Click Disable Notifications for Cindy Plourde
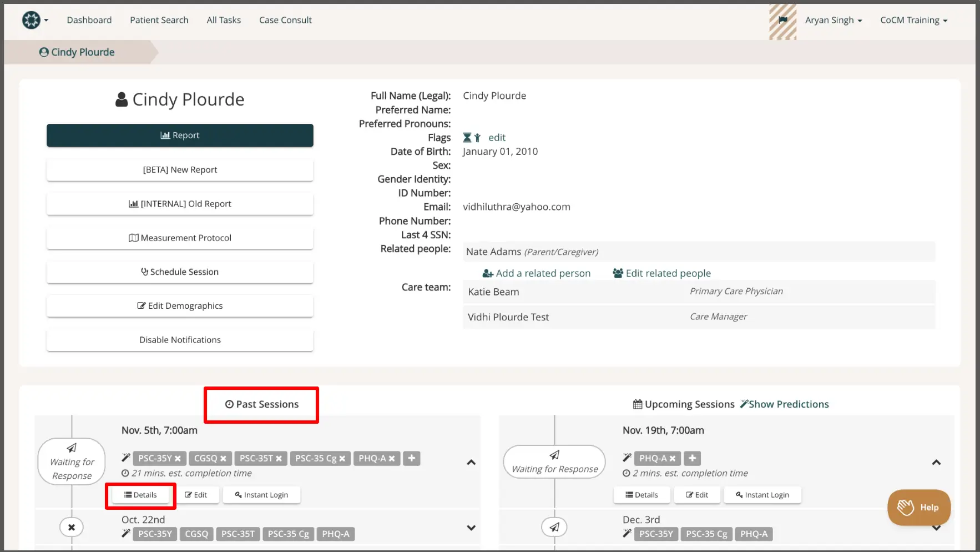The image size is (980, 552). (179, 339)
